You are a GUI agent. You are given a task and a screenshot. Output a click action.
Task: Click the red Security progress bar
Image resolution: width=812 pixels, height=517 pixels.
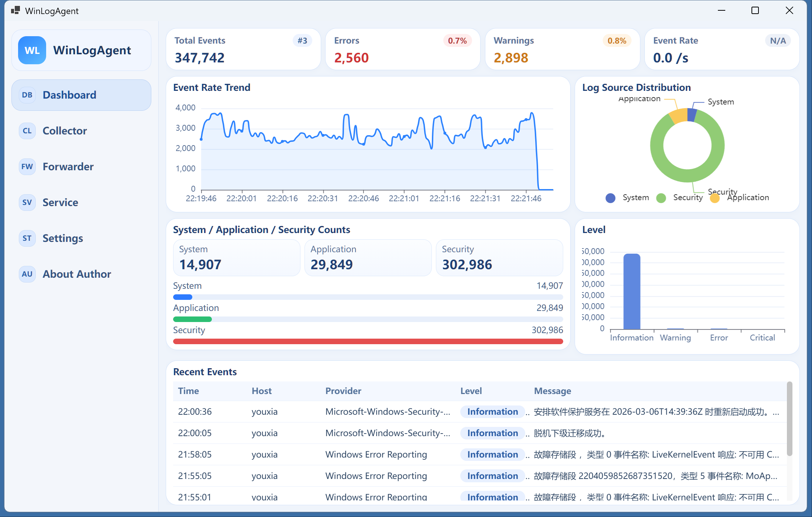pos(368,341)
